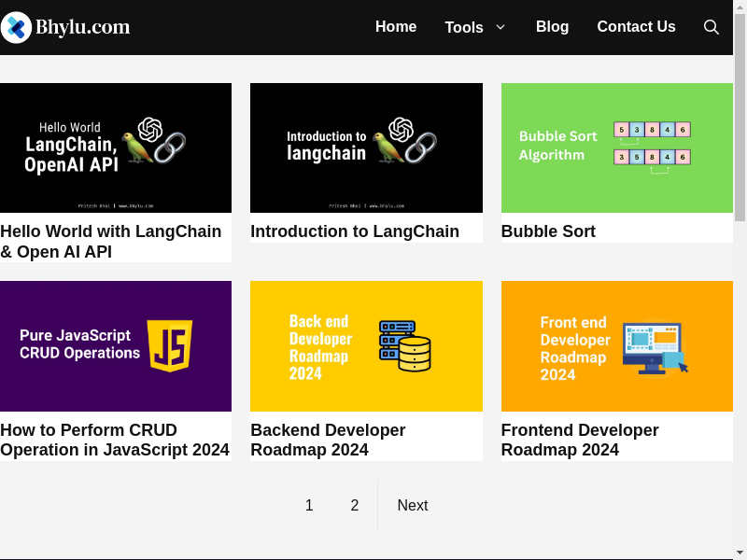The height and width of the screenshot is (560, 747).
Task: Open the Tools menu item
Action: (464, 27)
